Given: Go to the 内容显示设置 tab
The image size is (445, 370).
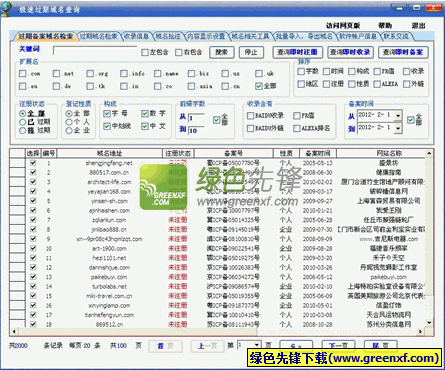Looking at the screenshot, I should coord(206,36).
